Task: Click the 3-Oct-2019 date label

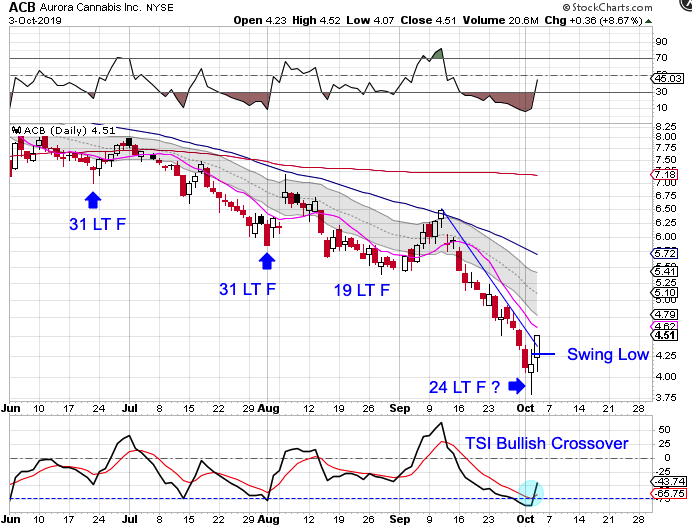Action: coord(35,21)
